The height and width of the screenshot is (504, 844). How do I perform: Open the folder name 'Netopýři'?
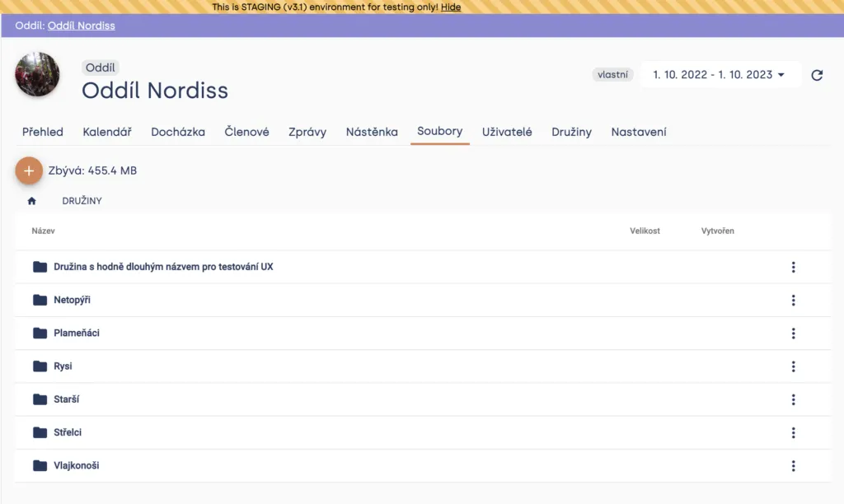tap(73, 300)
